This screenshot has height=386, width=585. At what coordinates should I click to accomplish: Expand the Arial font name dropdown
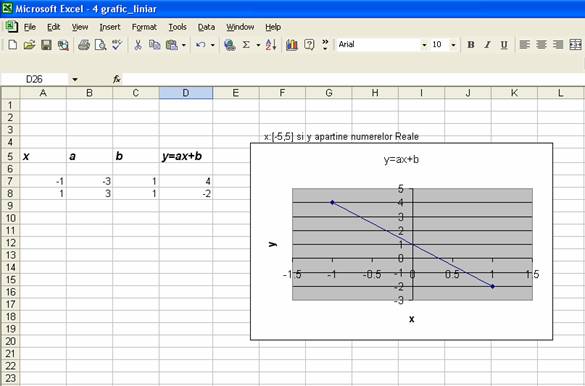point(424,45)
